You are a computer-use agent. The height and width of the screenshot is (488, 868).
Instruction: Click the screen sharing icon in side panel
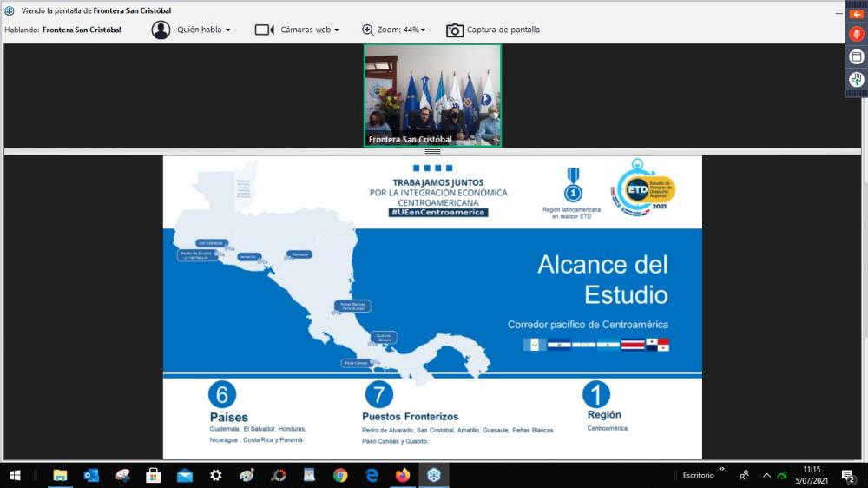856,56
